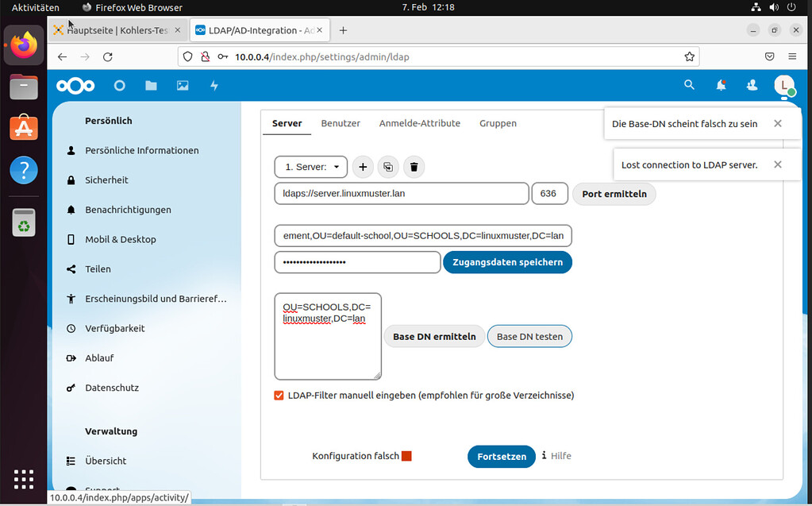Switch to the Gruppen tab
This screenshot has height=506, width=812.
[498, 123]
